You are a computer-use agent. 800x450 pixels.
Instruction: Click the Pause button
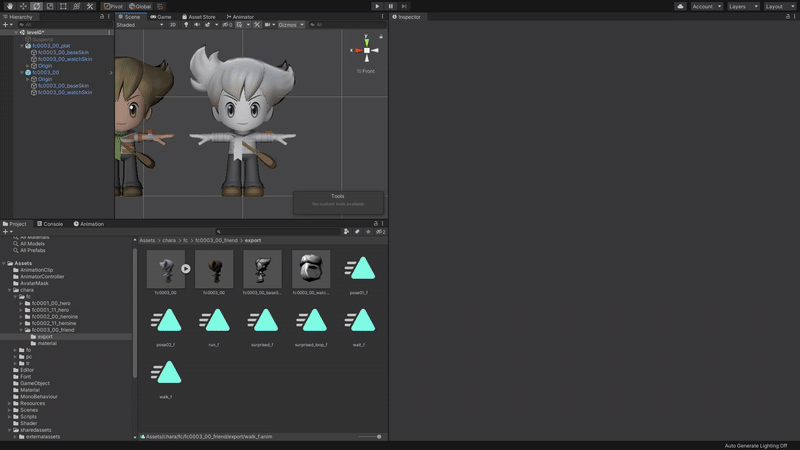(x=390, y=6)
